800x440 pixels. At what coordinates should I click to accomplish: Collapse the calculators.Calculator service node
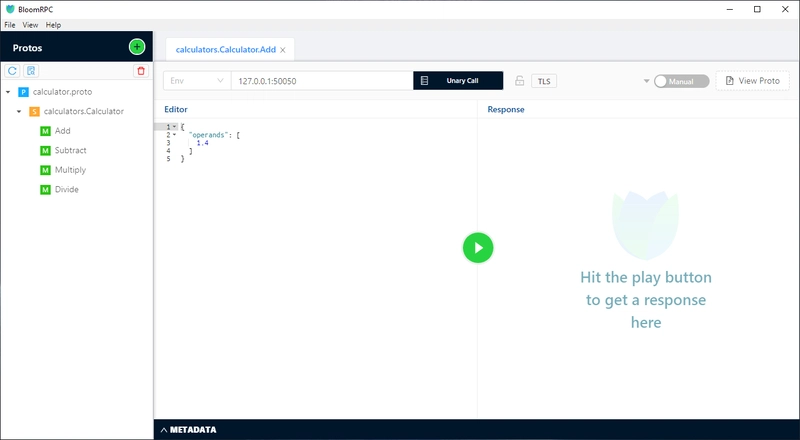click(x=19, y=111)
